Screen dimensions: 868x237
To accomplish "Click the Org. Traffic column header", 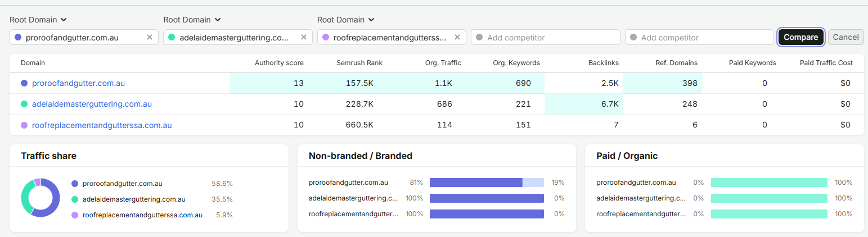I will point(443,63).
